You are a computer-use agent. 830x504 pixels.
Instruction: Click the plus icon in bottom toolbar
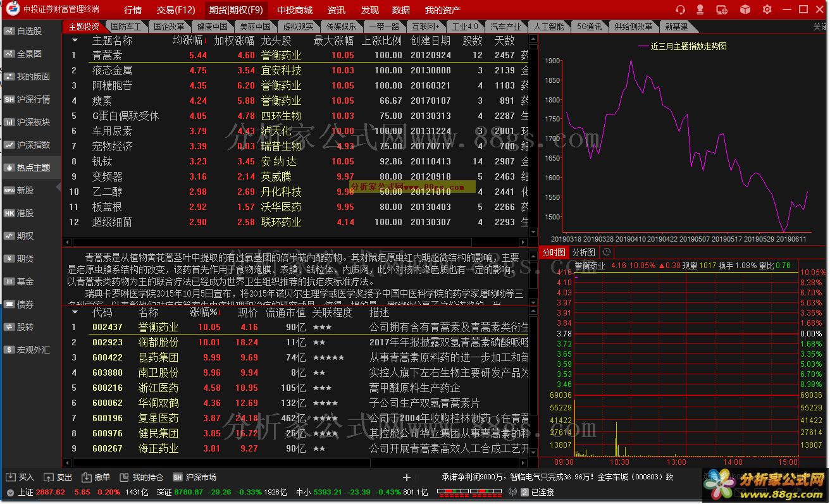coord(407,477)
